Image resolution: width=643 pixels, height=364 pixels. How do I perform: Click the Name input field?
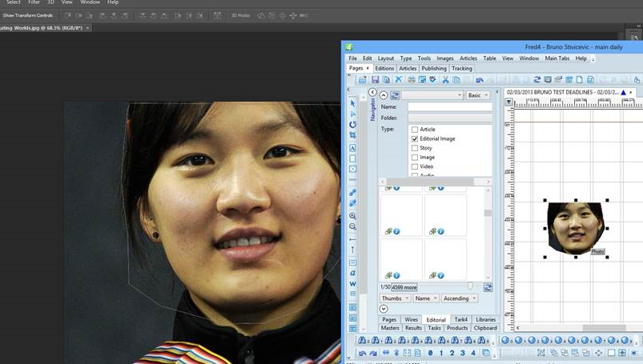(x=450, y=107)
